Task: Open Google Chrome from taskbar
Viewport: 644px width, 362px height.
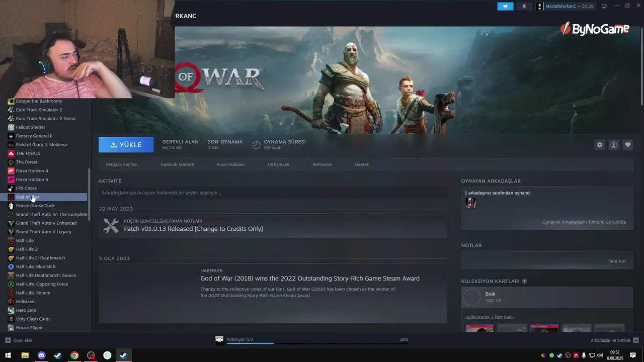Action: [x=74, y=355]
